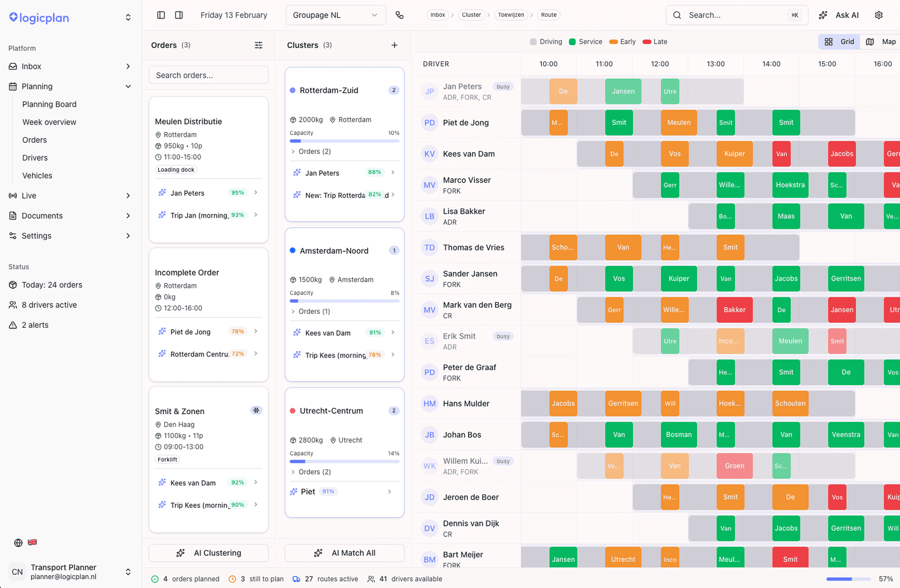Click the 2 alerts warning icon
Screen dimensions: 900x588
pyautogui.click(x=13, y=325)
